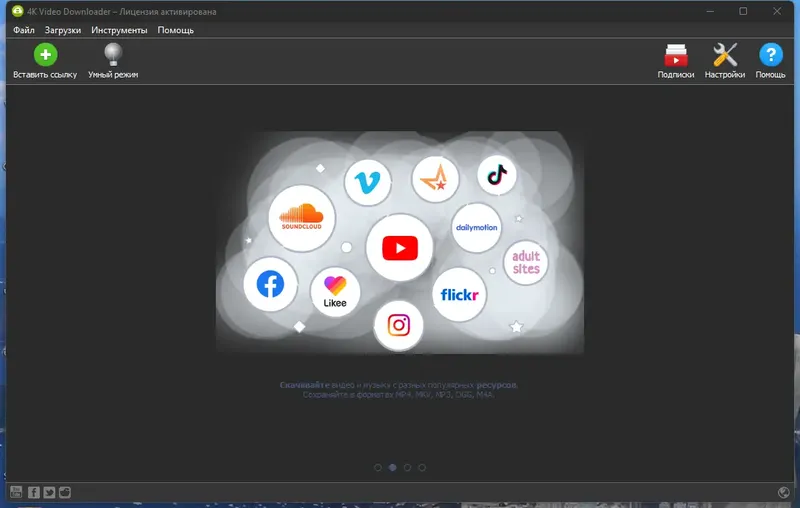Screen dimensions: 800x508
Task: Open Reddit link in status bar
Action: pyautogui.click(x=65, y=492)
